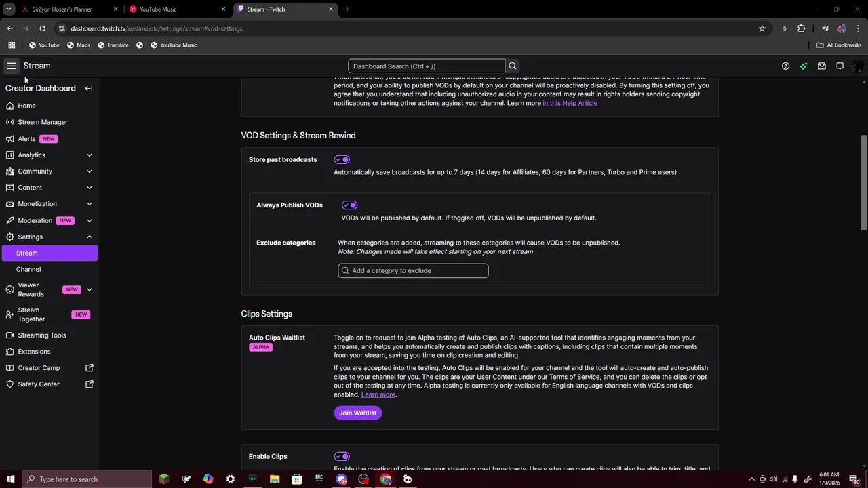Expand the Analytics sidebar section
Viewport: 868px width, 488px height.
pyautogui.click(x=90, y=155)
